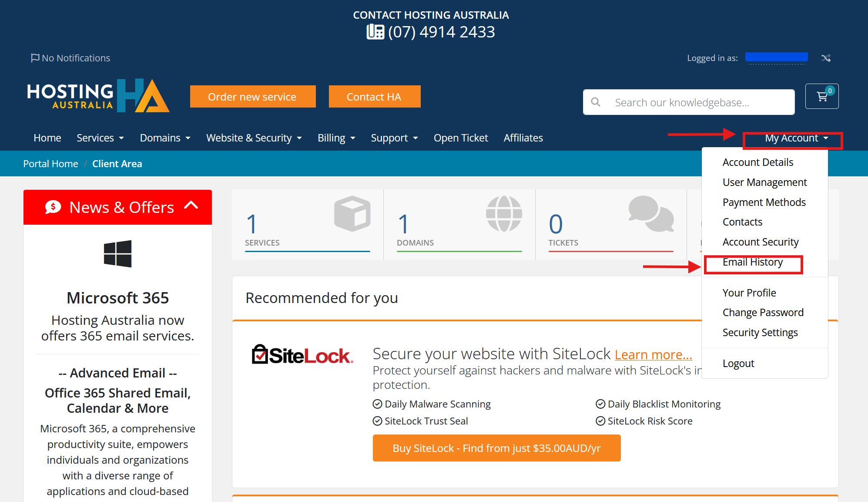Click the Contact Hosting Australia heading
868x502 pixels.
click(431, 15)
